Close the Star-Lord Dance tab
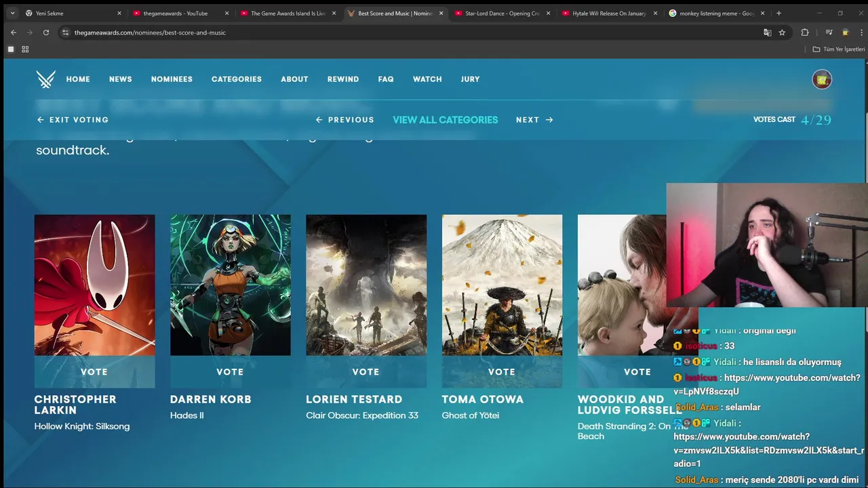 pos(549,13)
